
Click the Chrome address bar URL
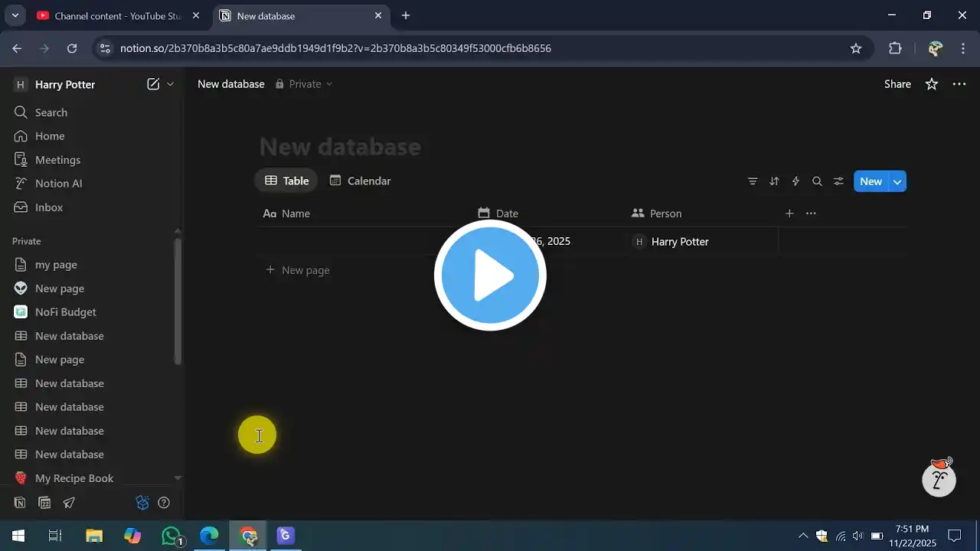(x=335, y=48)
